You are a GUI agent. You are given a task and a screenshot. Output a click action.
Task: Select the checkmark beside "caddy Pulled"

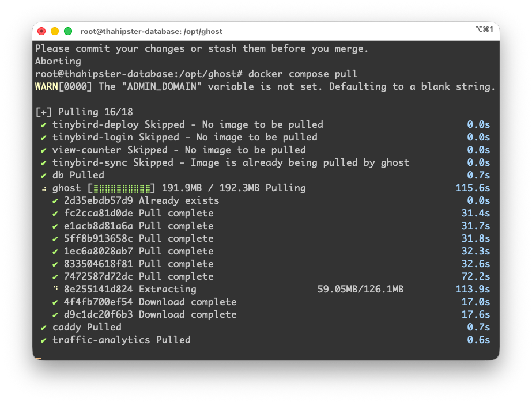[43, 327]
